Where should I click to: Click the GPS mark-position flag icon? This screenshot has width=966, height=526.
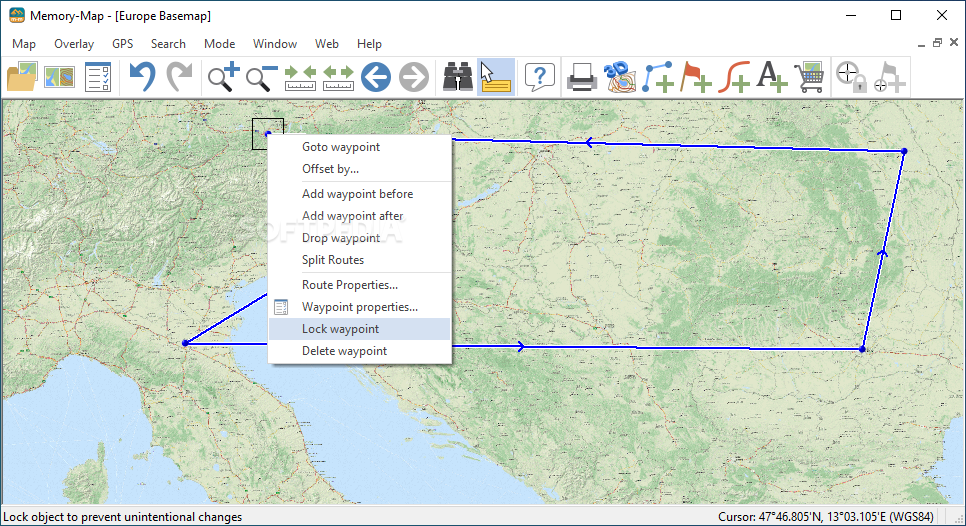coord(890,77)
